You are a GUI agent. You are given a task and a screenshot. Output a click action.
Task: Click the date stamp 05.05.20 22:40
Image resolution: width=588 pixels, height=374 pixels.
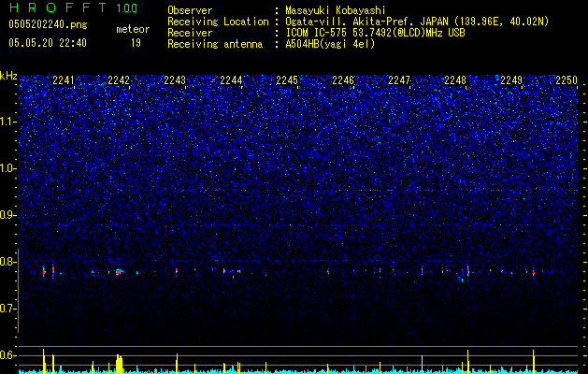[x=48, y=43]
